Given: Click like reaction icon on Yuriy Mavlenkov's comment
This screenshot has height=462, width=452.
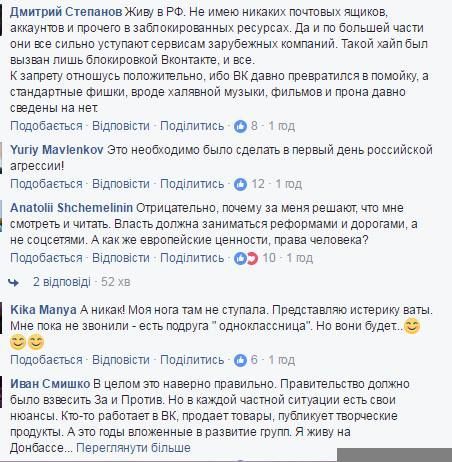Looking at the screenshot, I should (240, 184).
